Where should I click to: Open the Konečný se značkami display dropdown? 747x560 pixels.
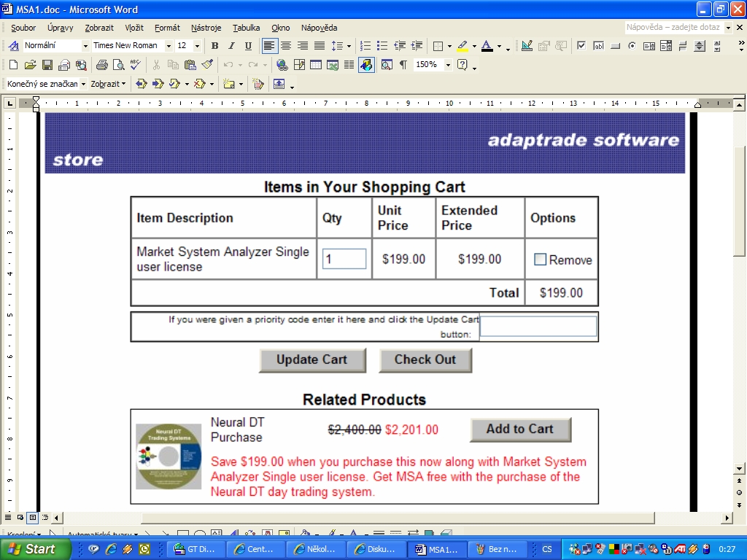click(x=83, y=84)
